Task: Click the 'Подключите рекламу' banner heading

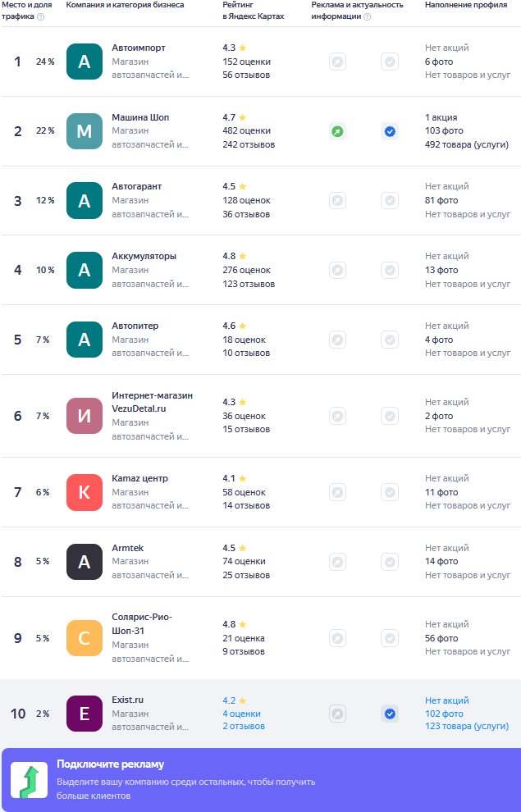Action: (110, 764)
